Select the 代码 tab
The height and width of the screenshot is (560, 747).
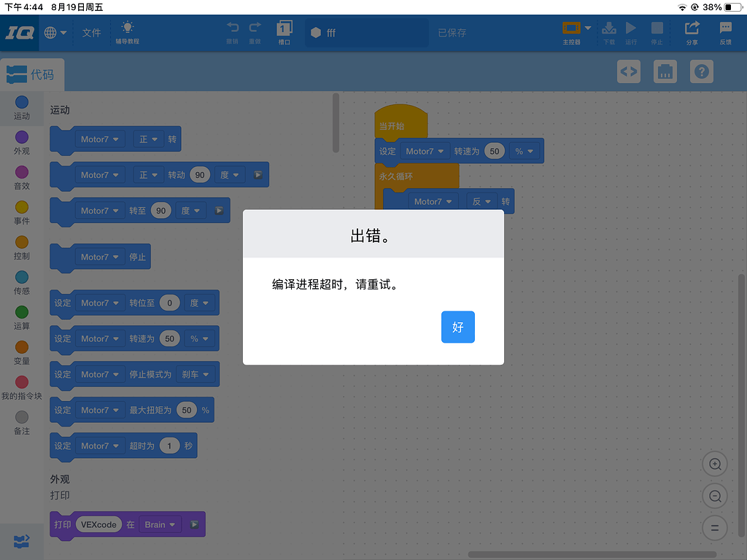(x=32, y=74)
